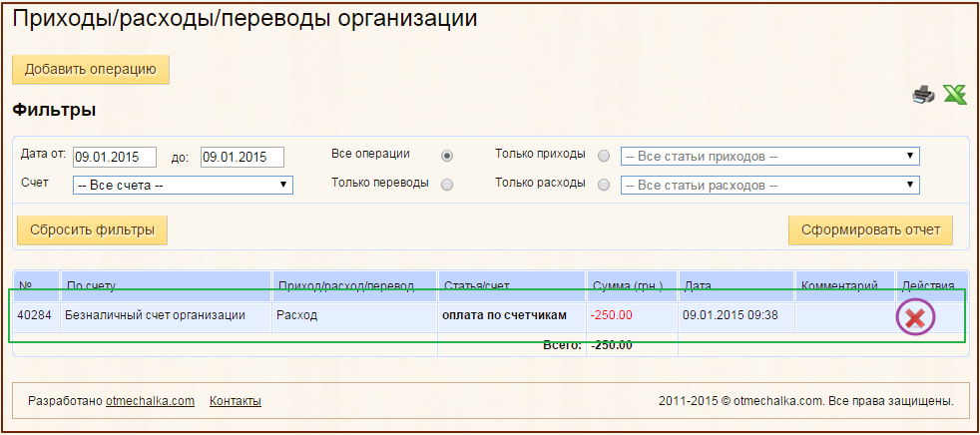Click the 'Сбросить фильтры' button
980x435 pixels.
93,230
